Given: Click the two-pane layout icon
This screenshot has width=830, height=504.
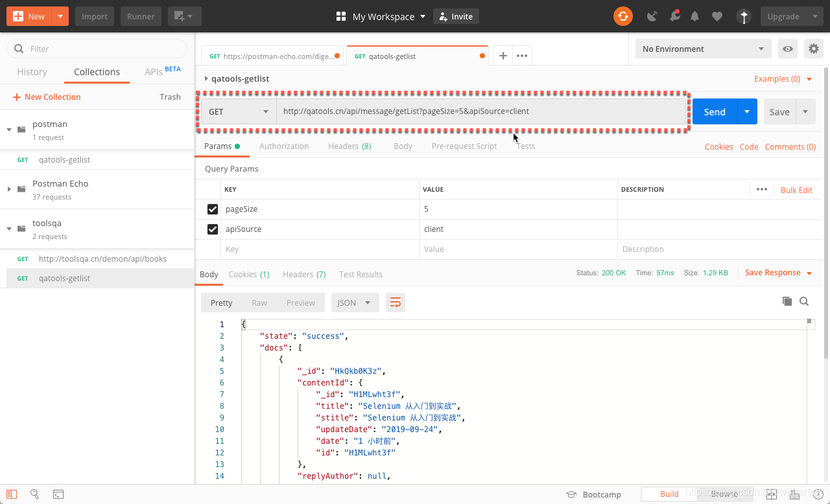Looking at the screenshot, I should (771, 494).
